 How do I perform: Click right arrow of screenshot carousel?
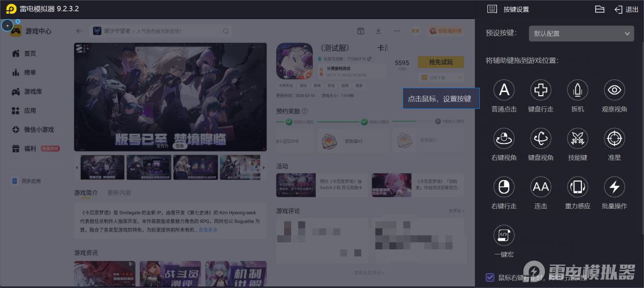tap(263, 168)
